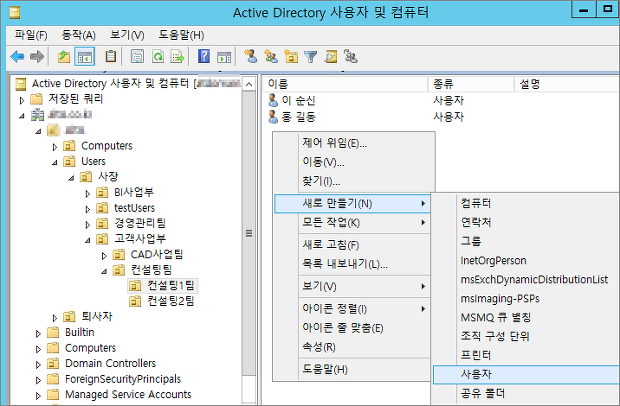620x406 pixels.
Task: Expand the testUsers node
Action: [x=88, y=209]
